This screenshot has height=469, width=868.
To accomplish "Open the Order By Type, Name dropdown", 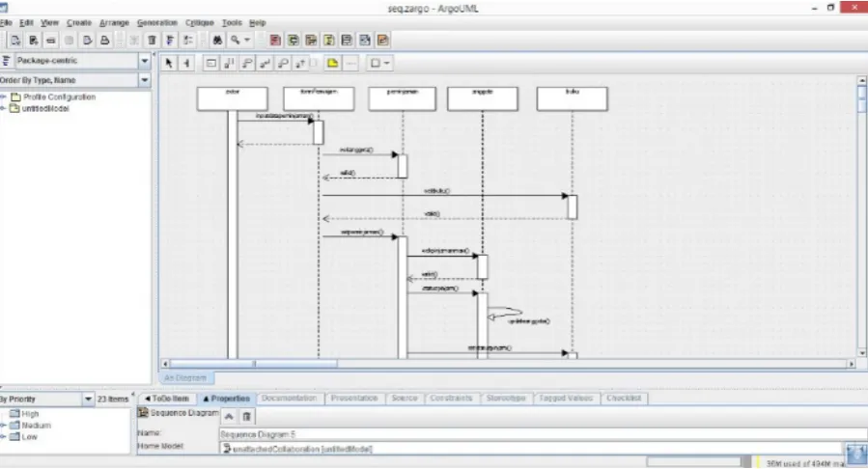I will point(145,80).
